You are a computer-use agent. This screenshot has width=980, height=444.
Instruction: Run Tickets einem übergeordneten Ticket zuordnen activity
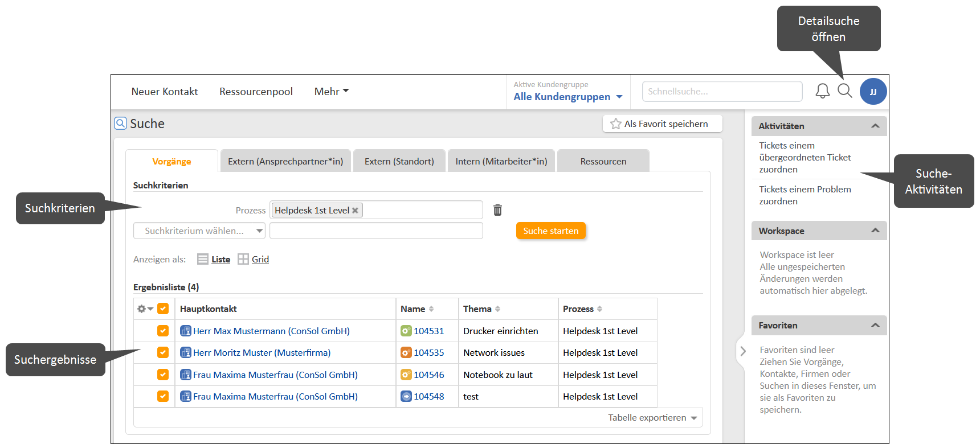click(x=805, y=157)
